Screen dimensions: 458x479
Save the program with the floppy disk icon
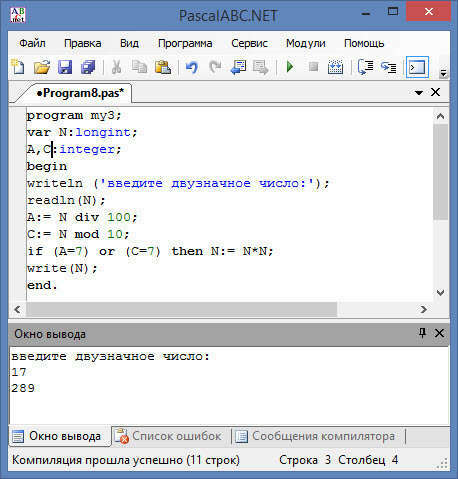pos(65,67)
